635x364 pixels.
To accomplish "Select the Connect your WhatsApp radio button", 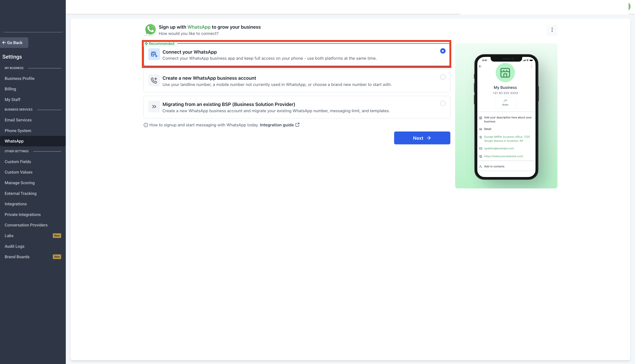I will (x=443, y=51).
